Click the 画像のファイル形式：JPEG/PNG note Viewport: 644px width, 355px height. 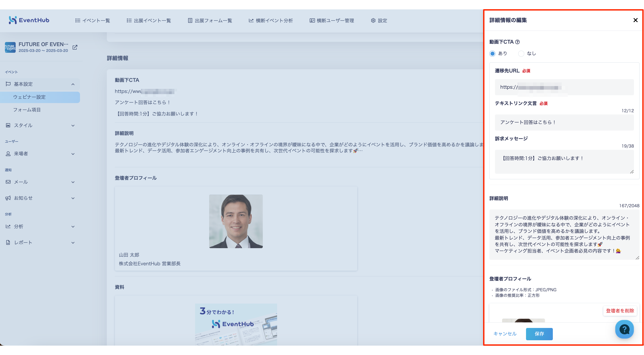(526, 290)
